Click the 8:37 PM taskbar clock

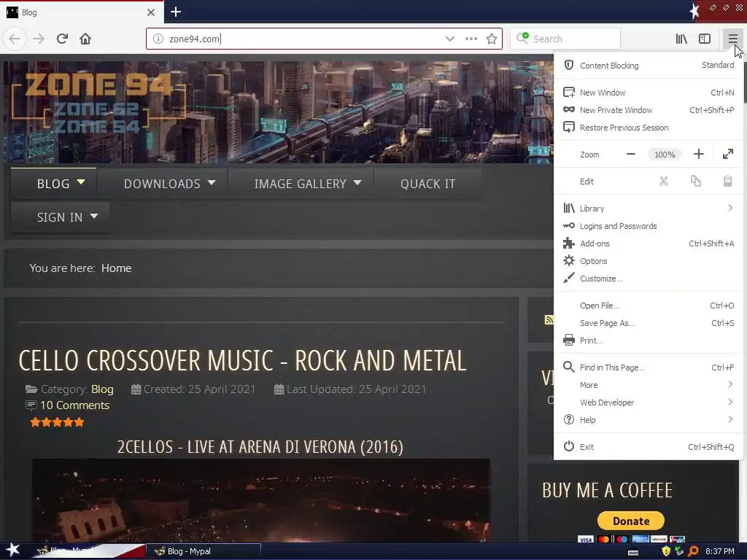pyautogui.click(x=720, y=551)
